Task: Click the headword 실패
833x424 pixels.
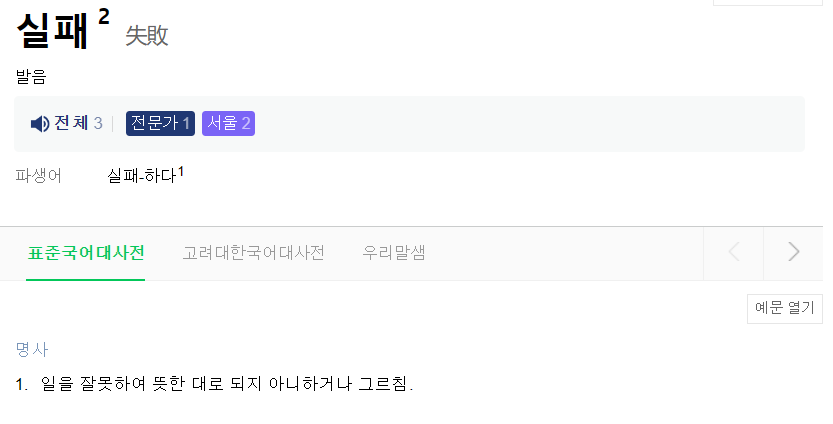Action: [x=52, y=30]
